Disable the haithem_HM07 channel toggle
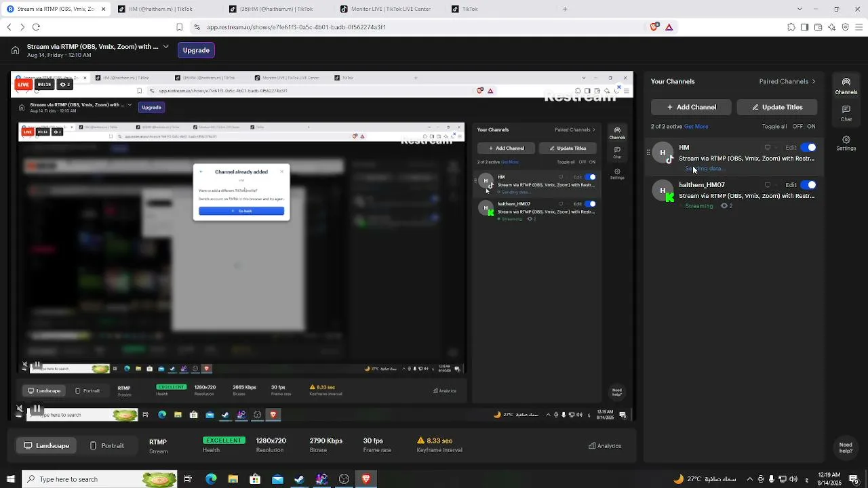 tap(808, 184)
